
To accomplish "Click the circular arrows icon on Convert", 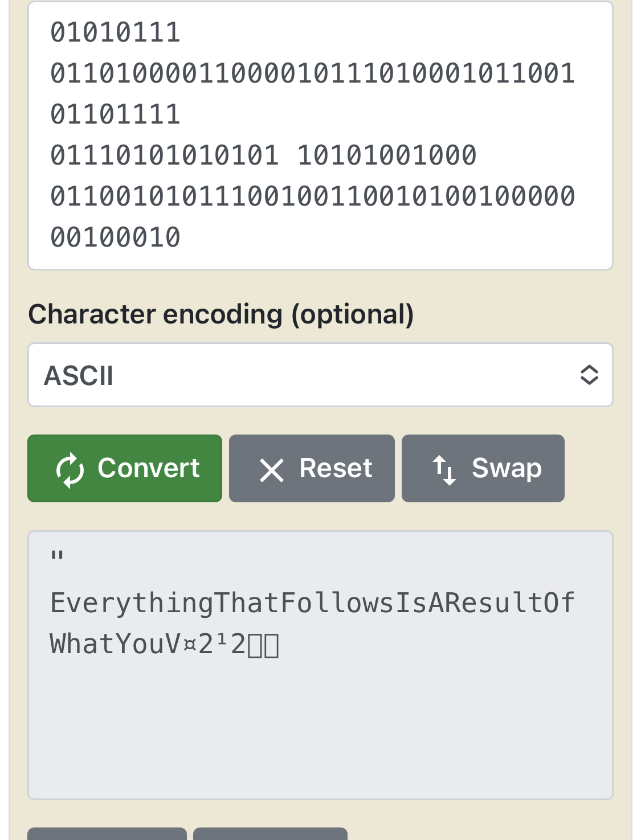I will pos(70,470).
